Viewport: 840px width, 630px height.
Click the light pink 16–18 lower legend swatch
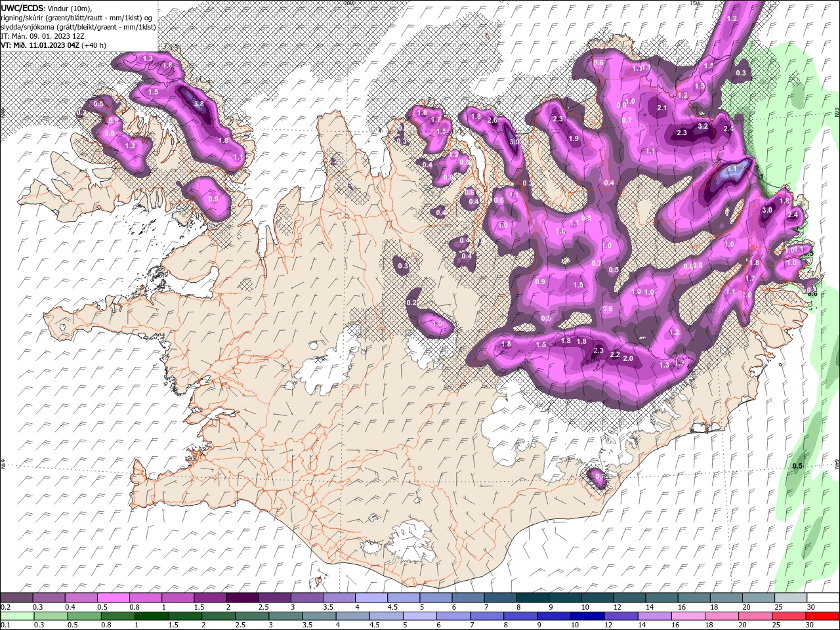point(688,616)
